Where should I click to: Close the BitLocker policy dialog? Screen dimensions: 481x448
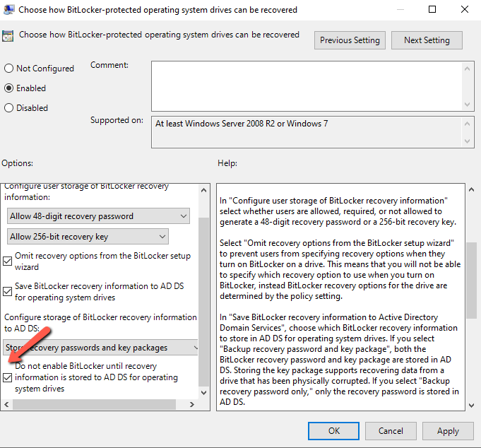(x=464, y=10)
